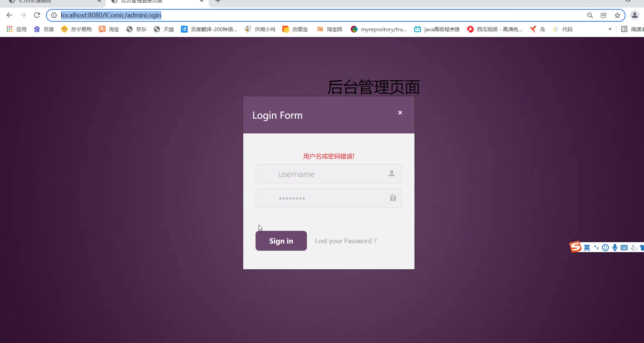Click the Sogou account user icon

click(634, 248)
